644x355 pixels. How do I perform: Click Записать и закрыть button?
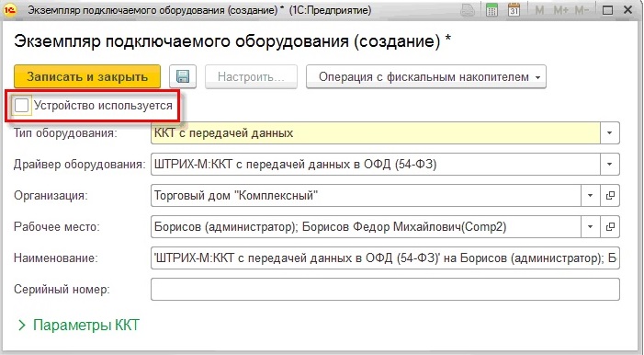87,76
